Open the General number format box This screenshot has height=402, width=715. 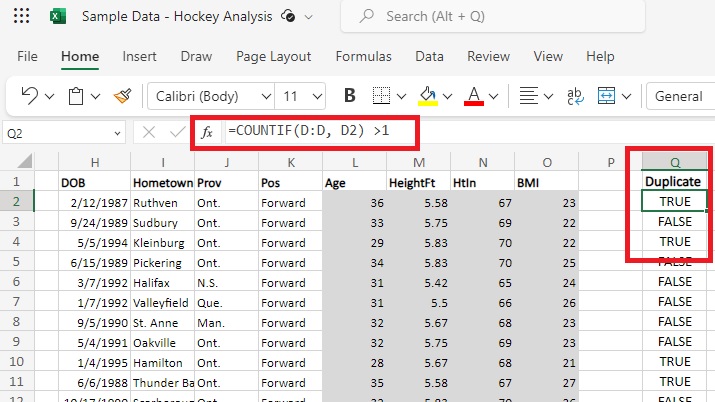[x=681, y=96]
